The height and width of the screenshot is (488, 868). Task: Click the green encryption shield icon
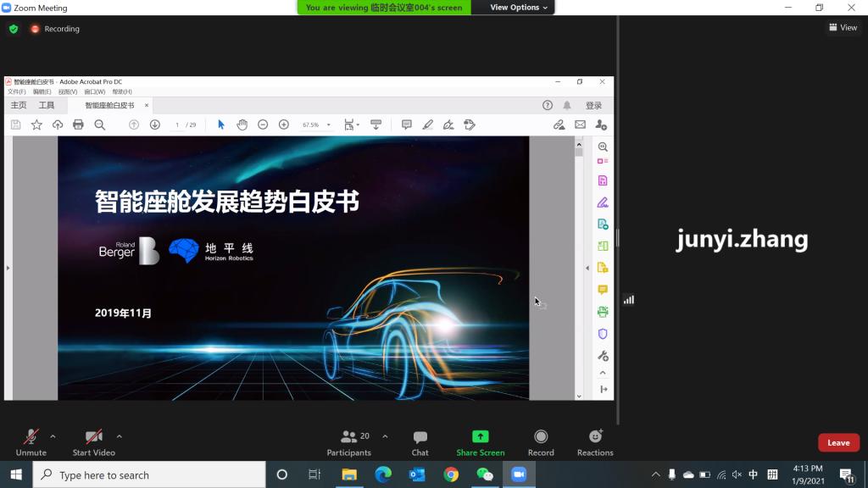tap(14, 29)
